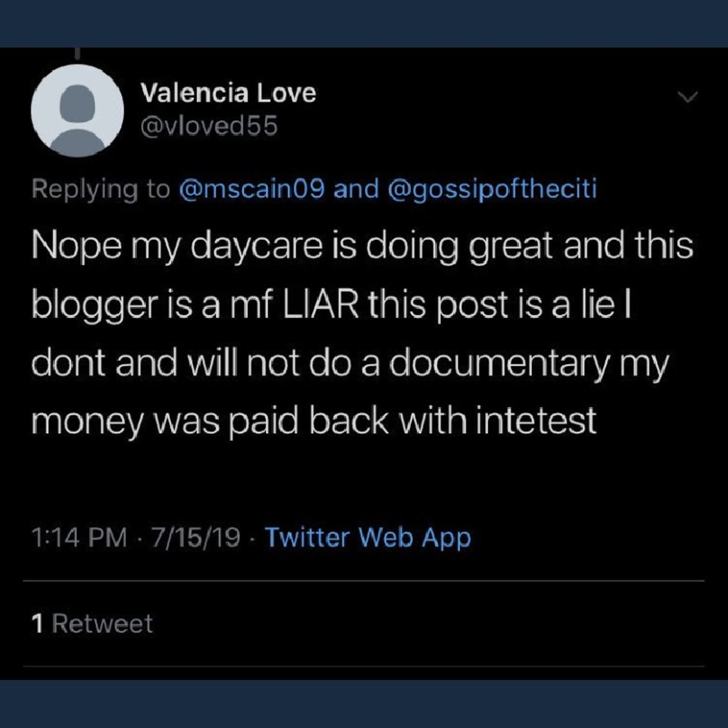728x728 pixels.
Task: Open the @mscain09 profile mention
Action: pos(252,189)
